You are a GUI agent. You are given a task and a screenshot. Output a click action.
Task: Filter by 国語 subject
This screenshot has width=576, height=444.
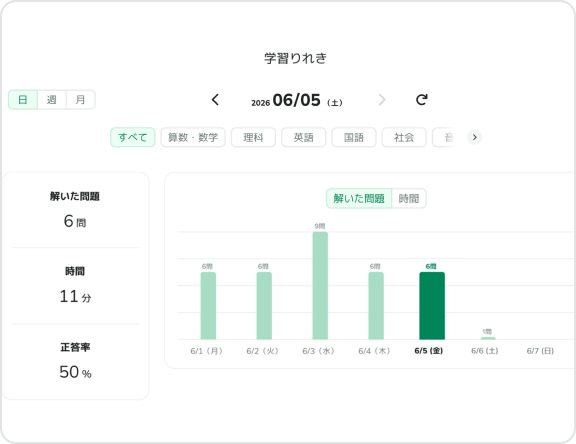click(x=354, y=137)
